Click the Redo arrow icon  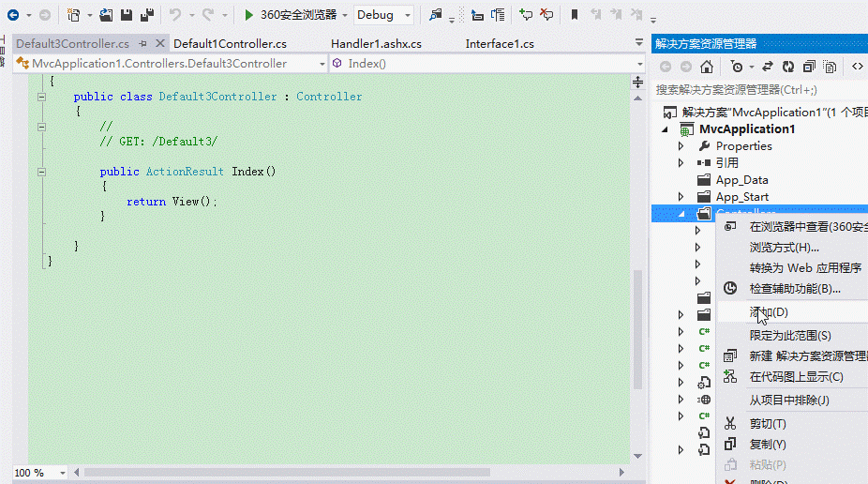click(x=207, y=15)
